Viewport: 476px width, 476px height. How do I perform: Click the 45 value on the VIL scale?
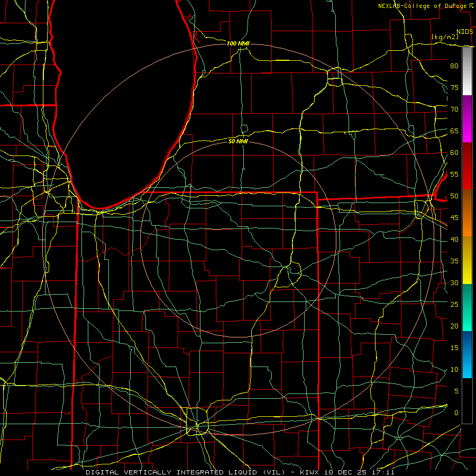click(454, 218)
